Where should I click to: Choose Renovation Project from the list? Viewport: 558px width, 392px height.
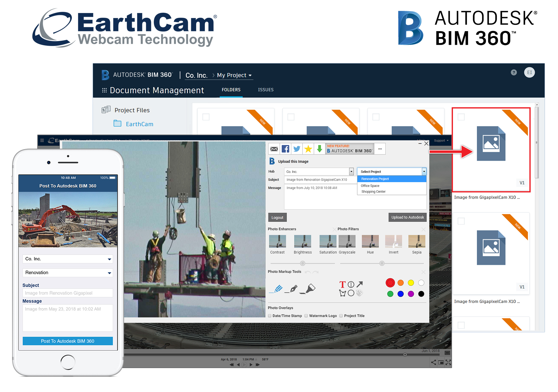(392, 179)
